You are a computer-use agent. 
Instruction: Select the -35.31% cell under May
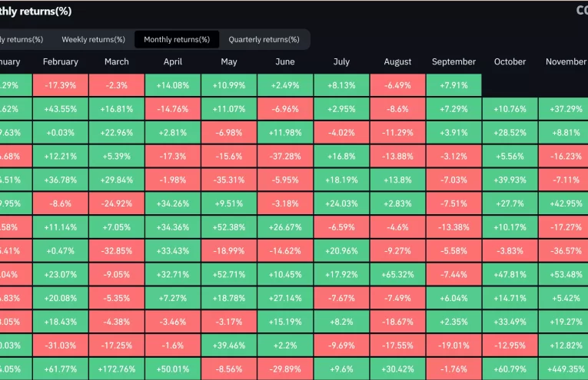click(x=229, y=180)
